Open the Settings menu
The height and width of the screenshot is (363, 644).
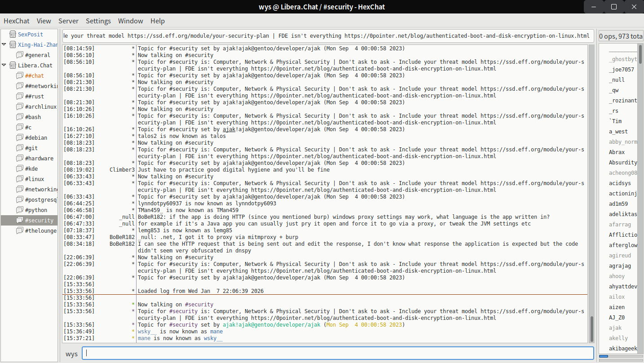98,21
